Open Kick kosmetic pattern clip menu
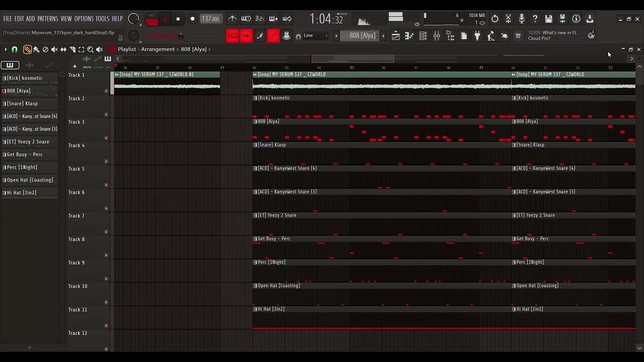The height and width of the screenshot is (362, 644). coord(255,98)
